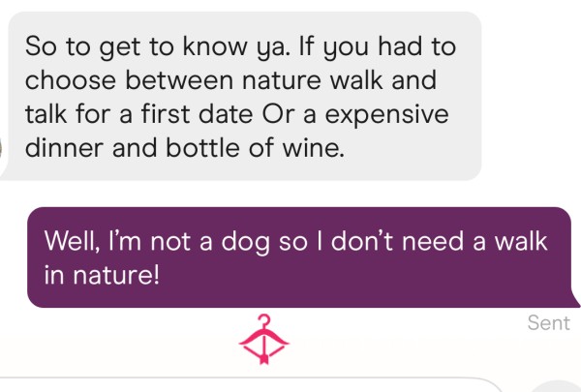
Task: Click the pink hanger bow-and-arrow icon
Action: tap(263, 339)
